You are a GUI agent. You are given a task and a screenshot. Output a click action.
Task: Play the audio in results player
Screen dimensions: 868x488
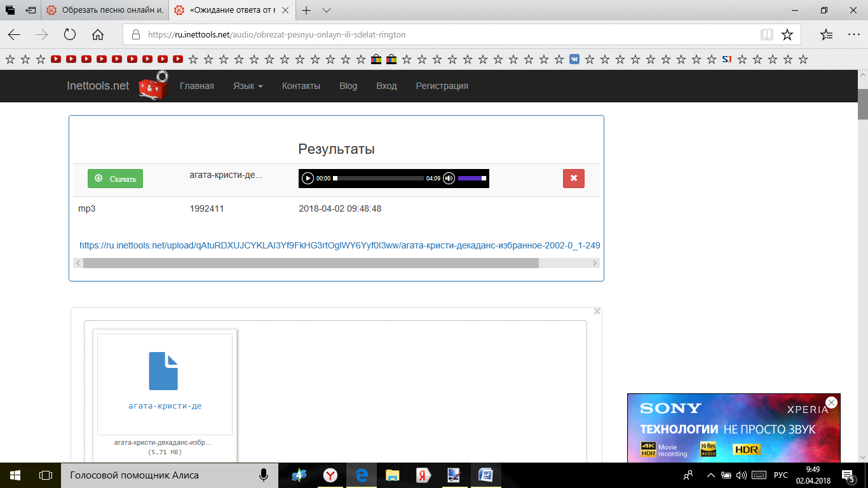point(308,179)
